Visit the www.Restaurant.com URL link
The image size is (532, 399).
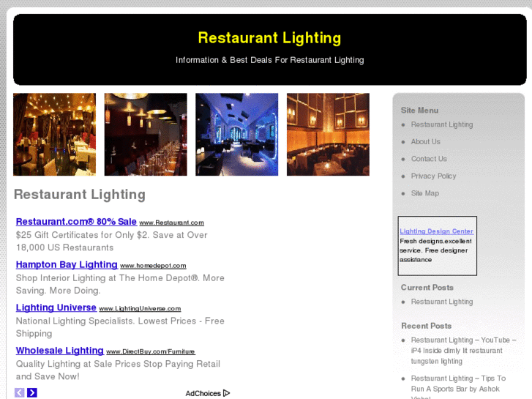[x=172, y=223]
